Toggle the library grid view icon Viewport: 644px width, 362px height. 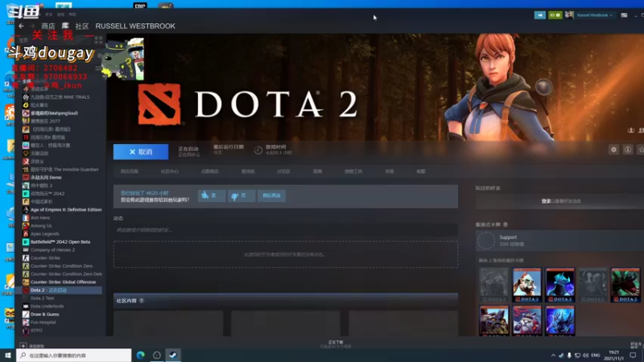click(98, 39)
